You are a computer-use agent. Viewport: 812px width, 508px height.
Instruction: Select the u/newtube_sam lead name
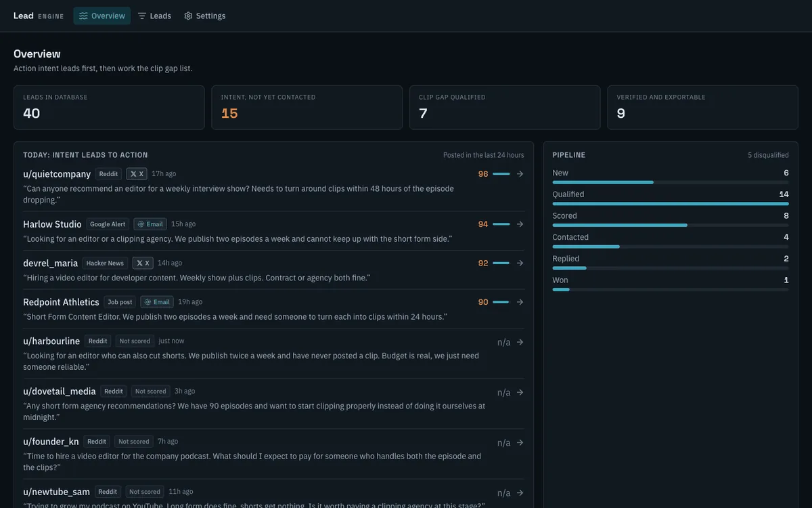57,492
